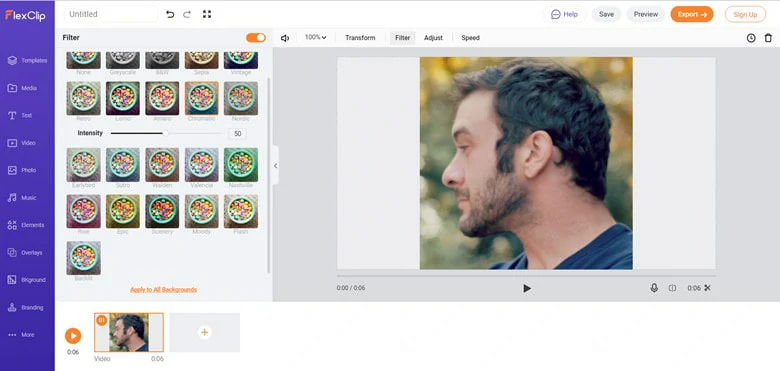Click Apply to All Backgrounds link
The height and width of the screenshot is (371, 780).
coord(164,289)
